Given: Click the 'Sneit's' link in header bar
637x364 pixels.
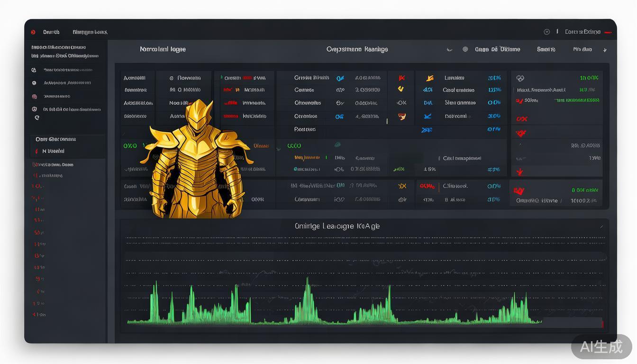Looking at the screenshot, I should [546, 49].
